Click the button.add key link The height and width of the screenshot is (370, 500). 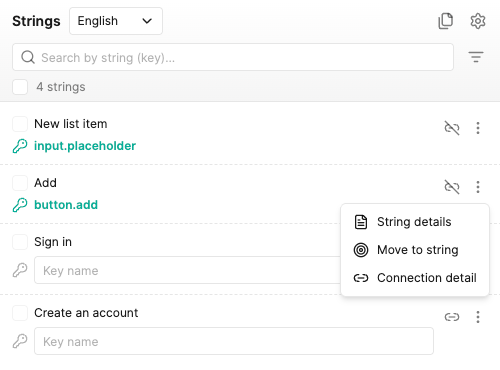click(x=66, y=205)
